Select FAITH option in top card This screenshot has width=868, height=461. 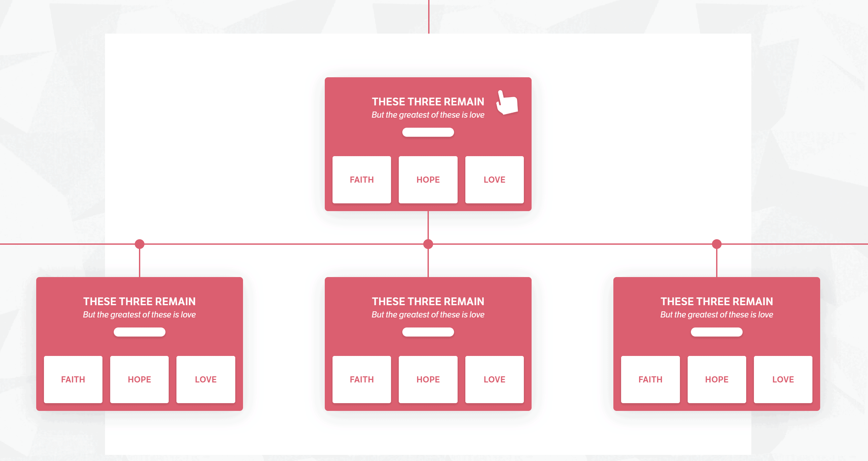coord(362,180)
